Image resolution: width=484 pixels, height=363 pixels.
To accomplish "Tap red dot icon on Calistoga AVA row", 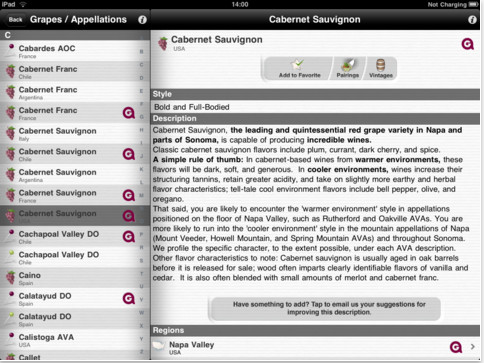I will pyautogui.click(x=11, y=335).
